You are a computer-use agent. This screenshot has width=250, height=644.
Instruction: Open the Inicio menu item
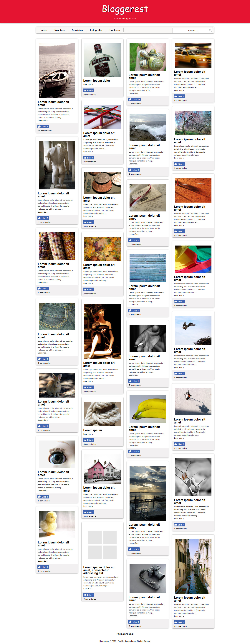[44, 30]
